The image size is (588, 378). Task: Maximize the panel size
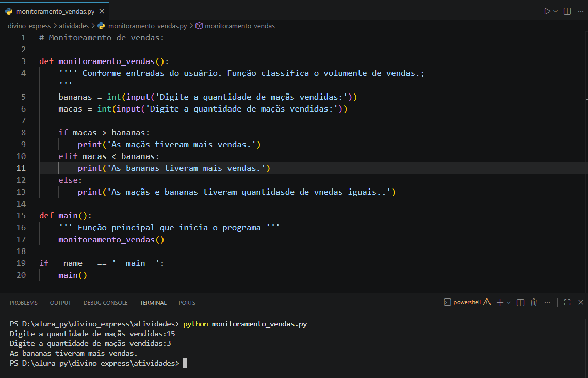click(567, 302)
